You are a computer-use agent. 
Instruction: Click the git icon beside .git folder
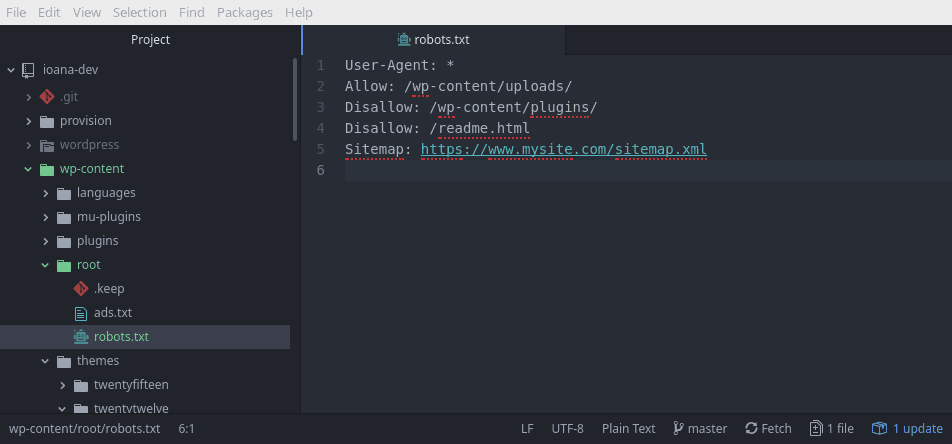(46, 97)
